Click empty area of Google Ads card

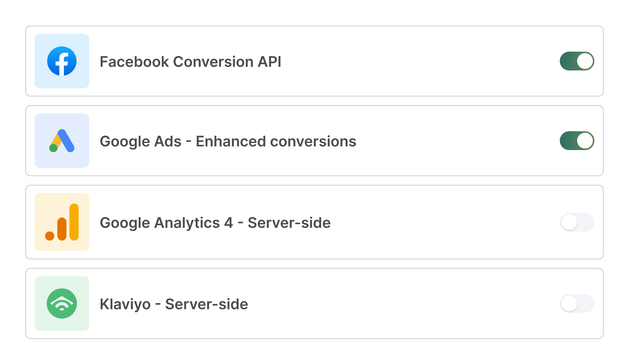[x=459, y=141]
